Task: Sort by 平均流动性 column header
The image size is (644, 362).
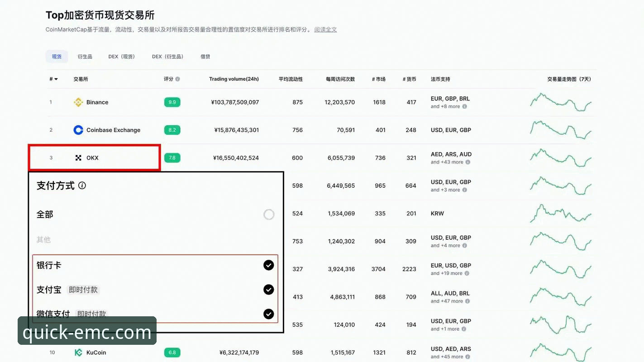Action: coord(291,79)
